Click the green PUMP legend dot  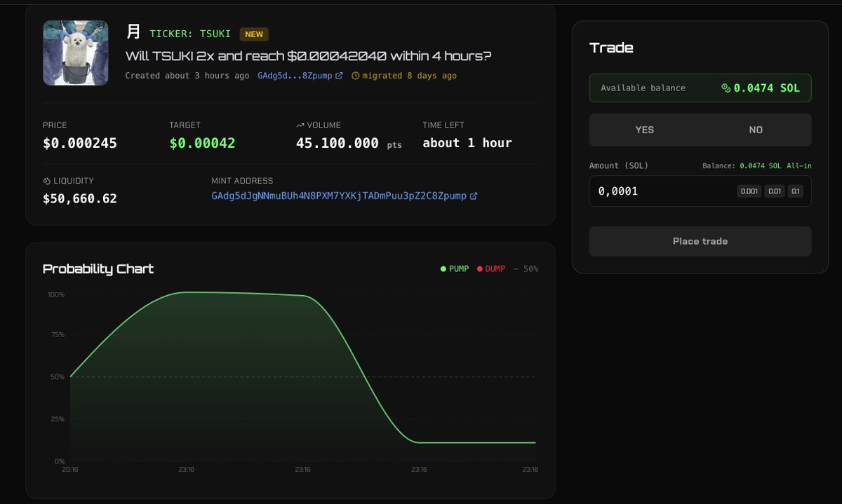tap(442, 268)
